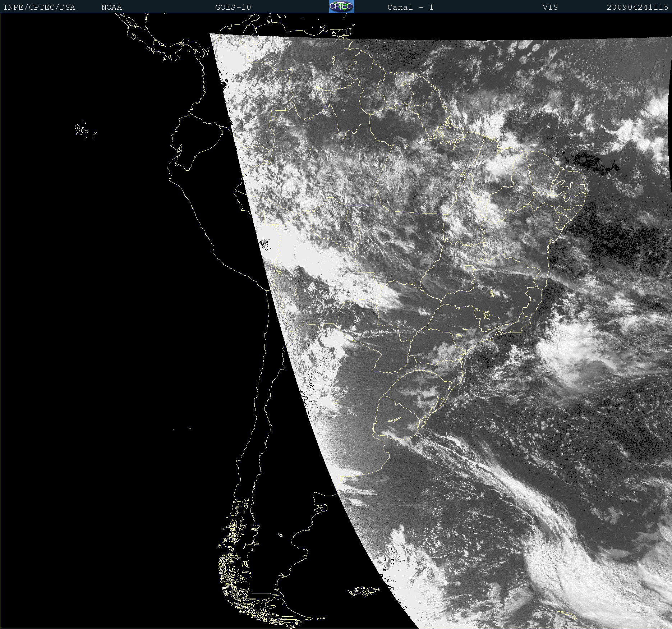Click the 200904241115 timestamp

[x=638, y=7]
